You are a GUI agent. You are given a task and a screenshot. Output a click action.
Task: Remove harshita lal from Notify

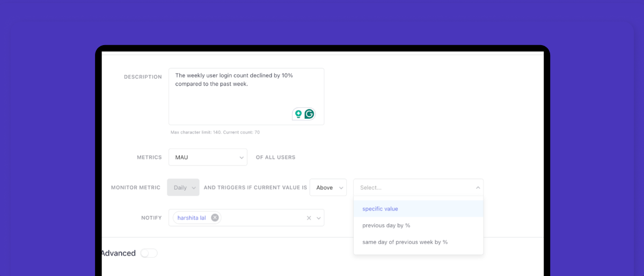coord(215,217)
